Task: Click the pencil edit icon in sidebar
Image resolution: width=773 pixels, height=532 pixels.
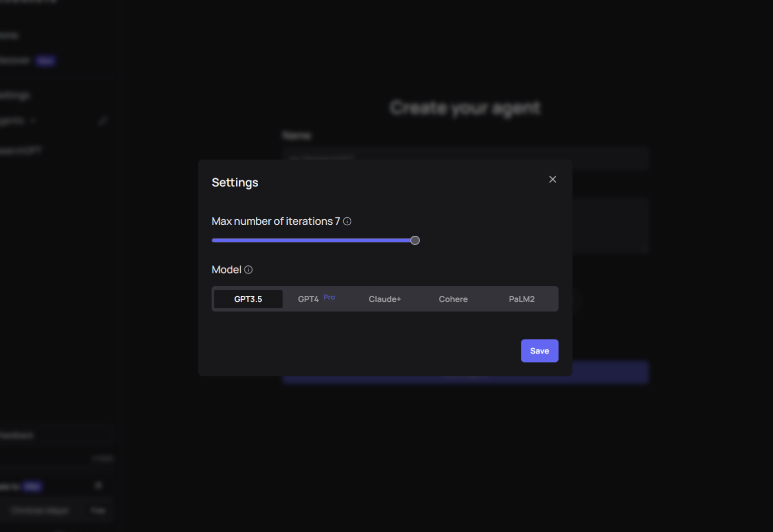Action: coord(103,120)
